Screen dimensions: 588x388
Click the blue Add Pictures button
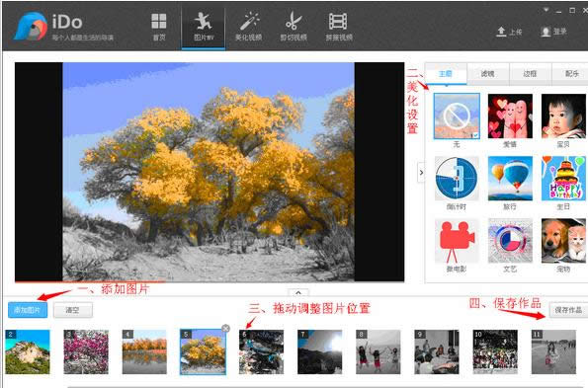pyautogui.click(x=28, y=310)
